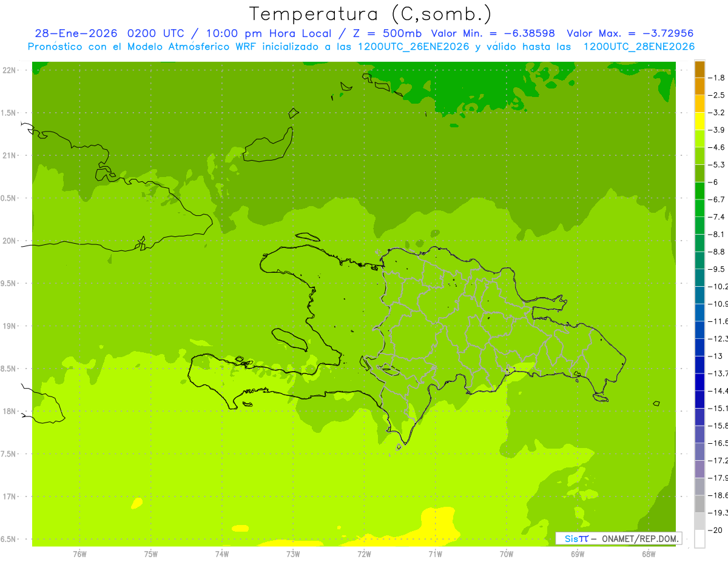
Task: Click the 71W longitude label
Action: click(435, 554)
